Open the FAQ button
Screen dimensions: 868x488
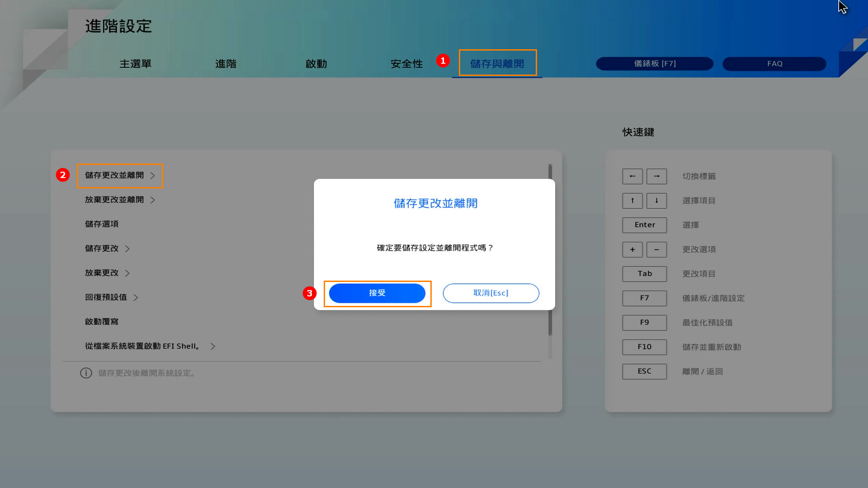coord(774,64)
